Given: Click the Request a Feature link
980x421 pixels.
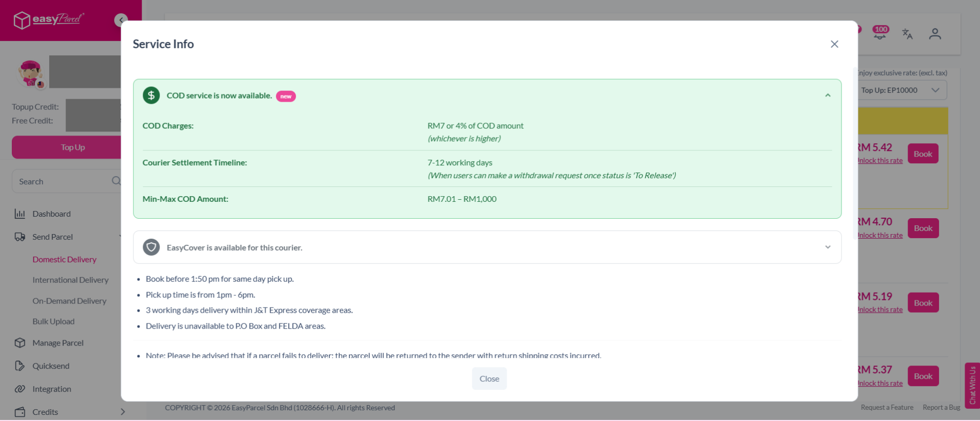Looking at the screenshot, I should (x=887, y=408).
